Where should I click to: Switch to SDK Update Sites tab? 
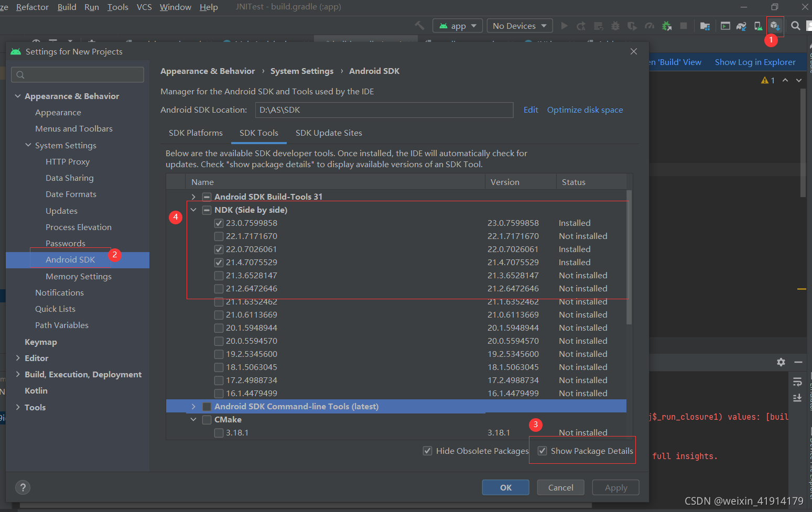coord(329,133)
